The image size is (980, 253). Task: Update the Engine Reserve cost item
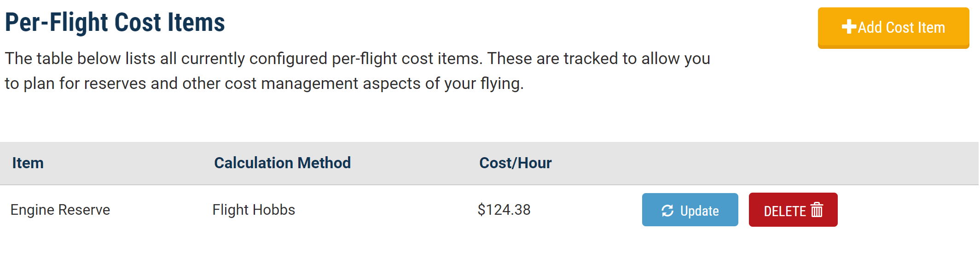pyautogui.click(x=690, y=210)
